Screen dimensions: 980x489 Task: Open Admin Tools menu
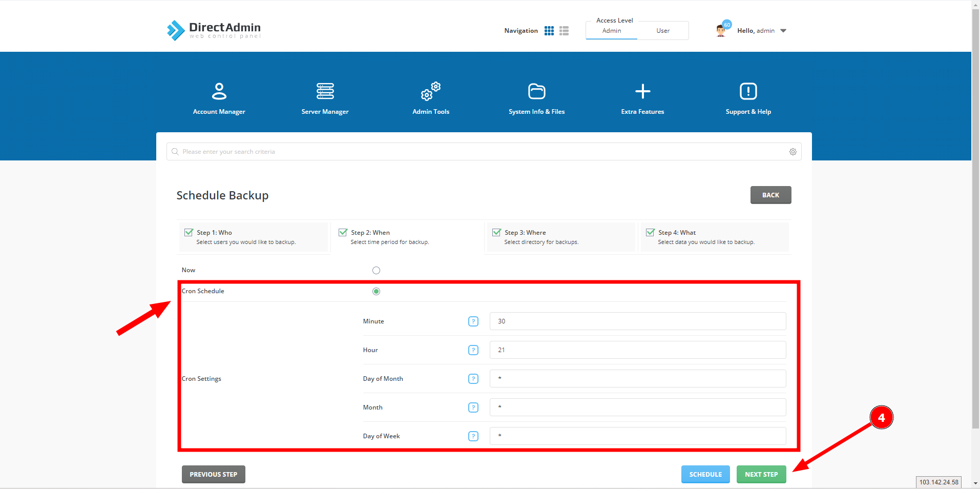pos(431,98)
